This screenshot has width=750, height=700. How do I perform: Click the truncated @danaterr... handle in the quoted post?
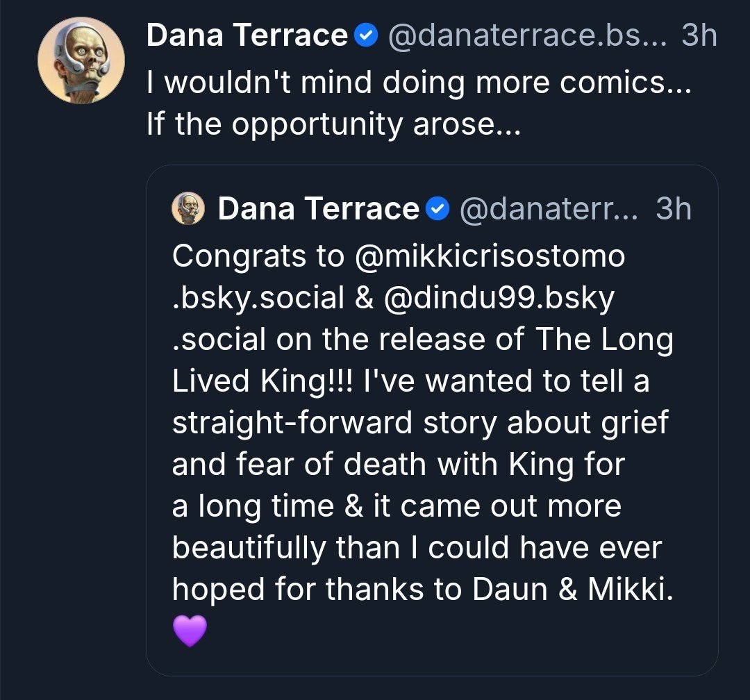pyautogui.click(x=549, y=208)
